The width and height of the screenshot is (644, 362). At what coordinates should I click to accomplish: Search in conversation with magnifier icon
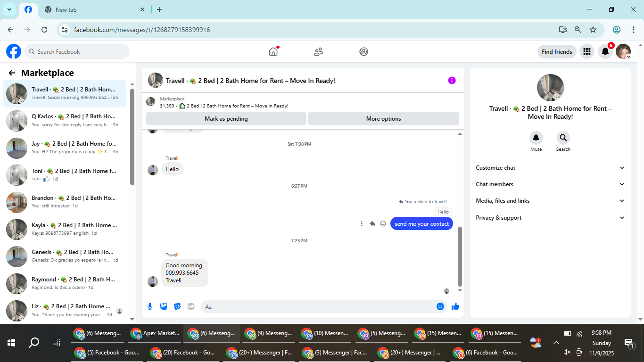pos(563,138)
